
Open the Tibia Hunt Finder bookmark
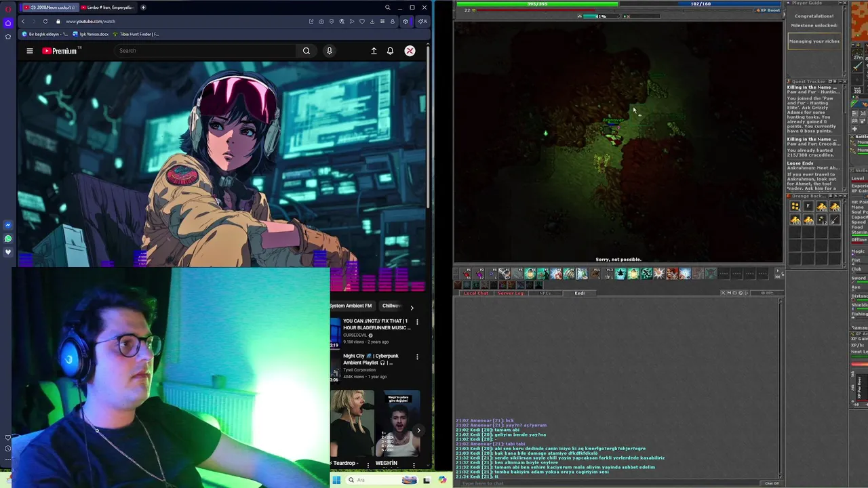pyautogui.click(x=136, y=34)
